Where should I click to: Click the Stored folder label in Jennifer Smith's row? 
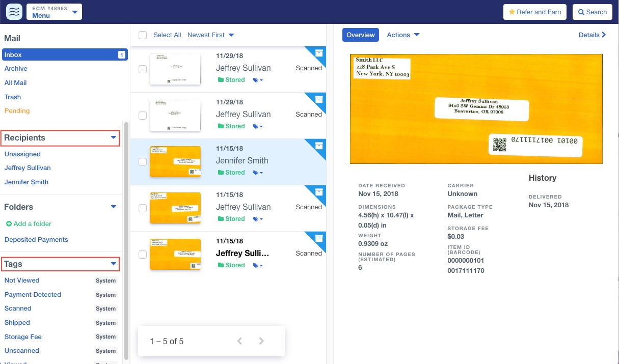pos(231,173)
